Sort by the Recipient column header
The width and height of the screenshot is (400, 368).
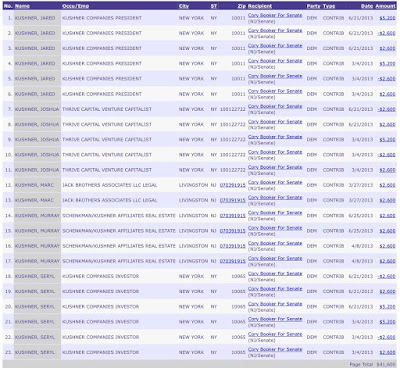pyautogui.click(x=260, y=6)
